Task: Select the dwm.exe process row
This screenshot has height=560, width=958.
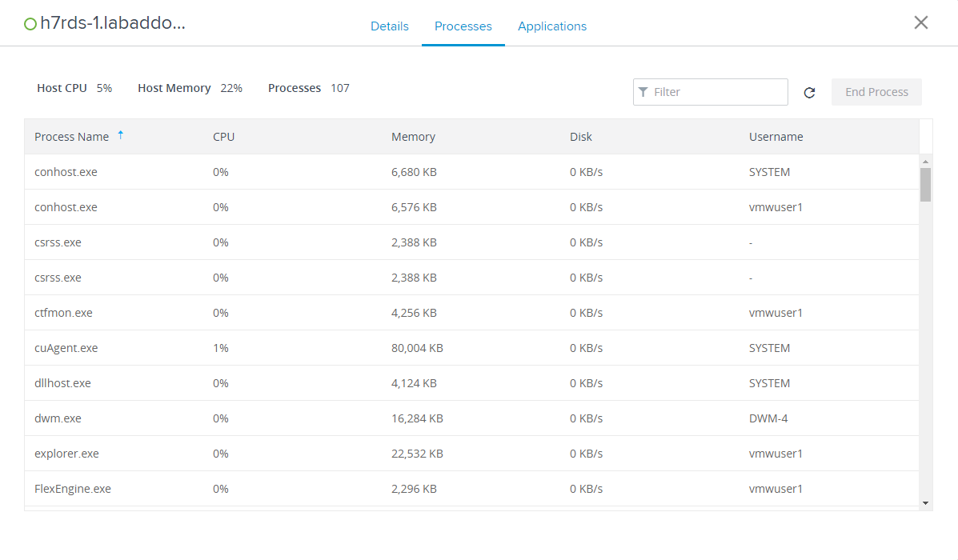Action: point(58,418)
